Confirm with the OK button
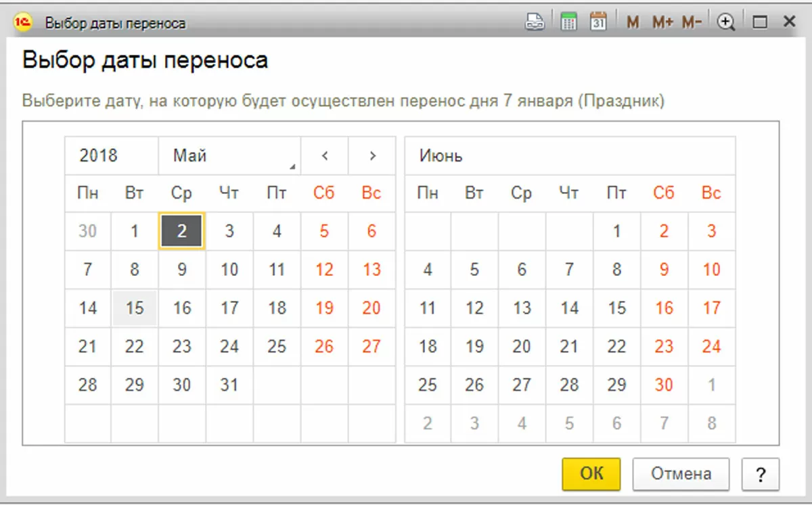Screen dimensions: 812x505 [591, 473]
